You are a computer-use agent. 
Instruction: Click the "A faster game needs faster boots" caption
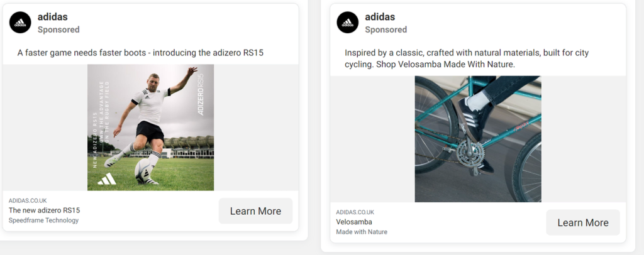coord(140,53)
